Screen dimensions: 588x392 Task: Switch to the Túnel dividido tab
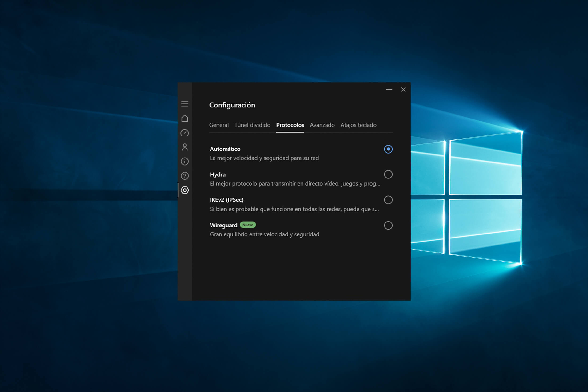pos(252,125)
